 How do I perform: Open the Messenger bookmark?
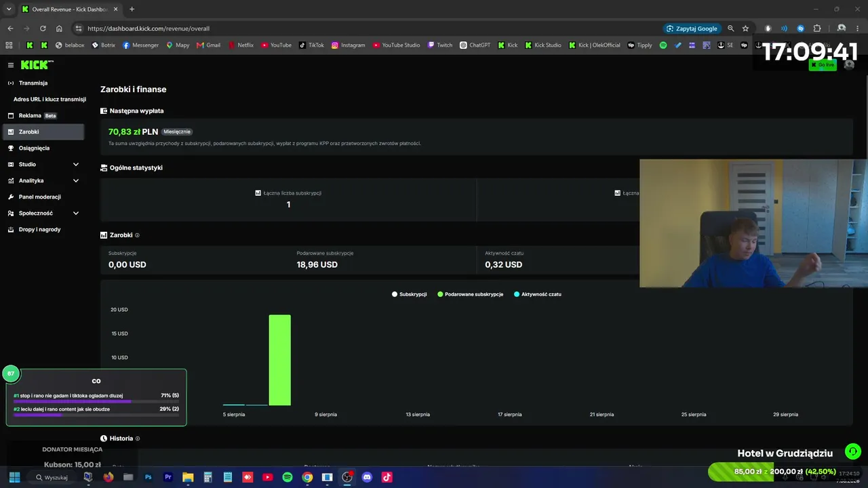point(140,45)
